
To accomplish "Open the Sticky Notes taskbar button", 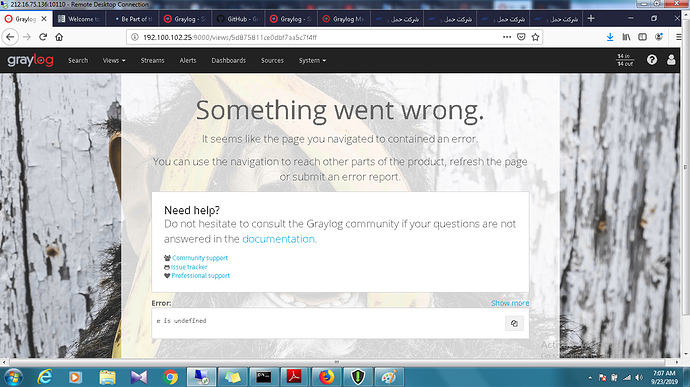I will pos(232,377).
